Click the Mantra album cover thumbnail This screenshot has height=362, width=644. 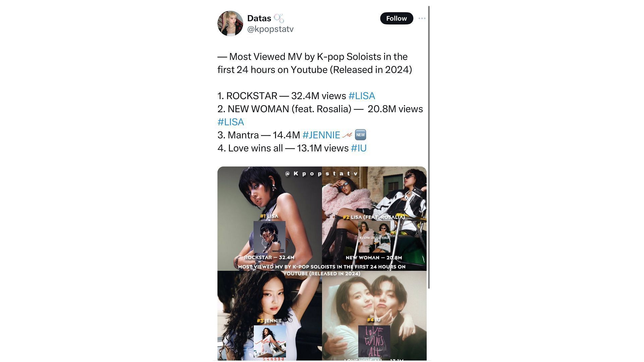click(270, 341)
